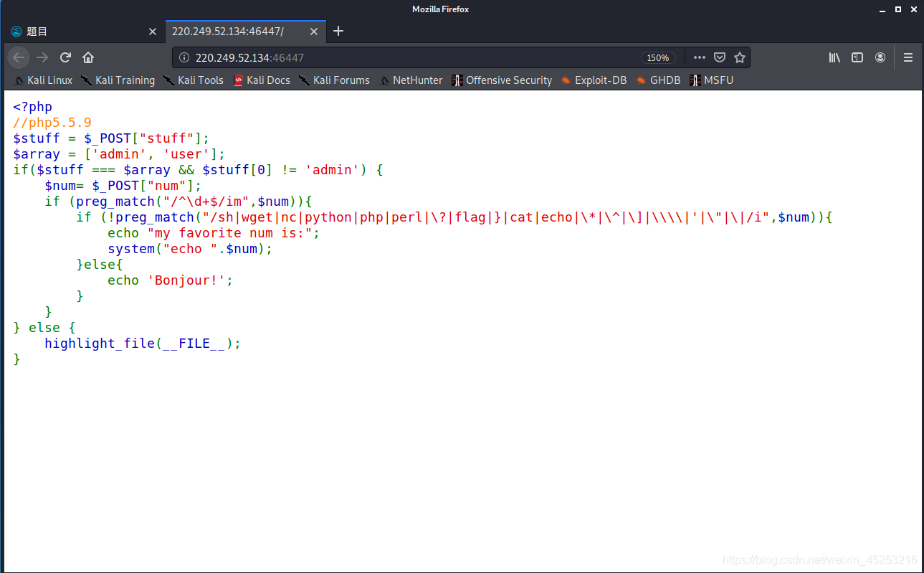Click the "$array = ['admin', 'user'];" line
This screenshot has height=573, width=924.
[119, 154]
